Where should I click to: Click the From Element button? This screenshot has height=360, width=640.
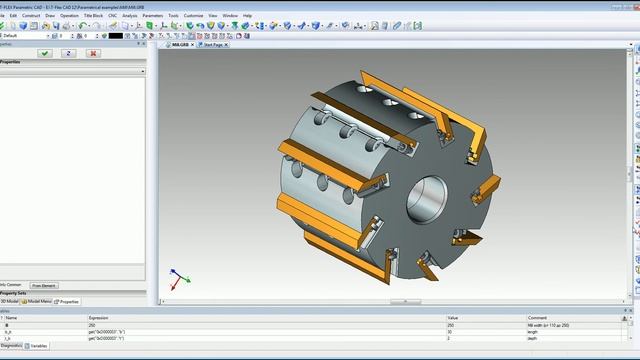pos(44,285)
